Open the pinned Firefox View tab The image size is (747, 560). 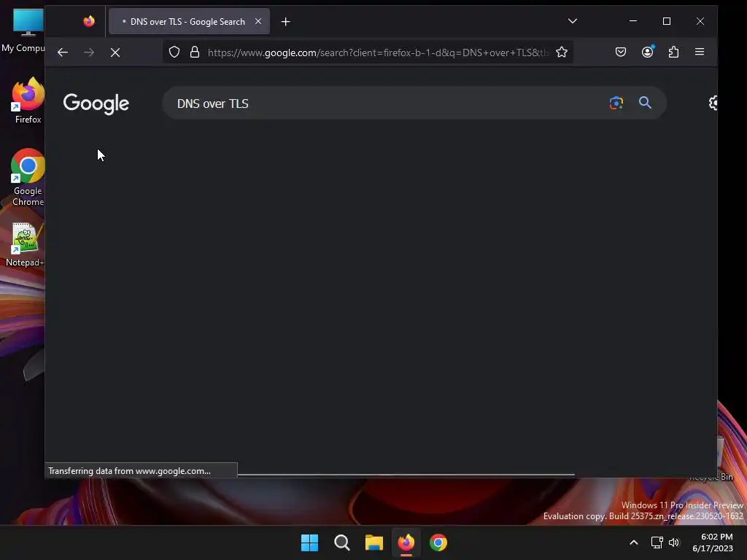88,21
